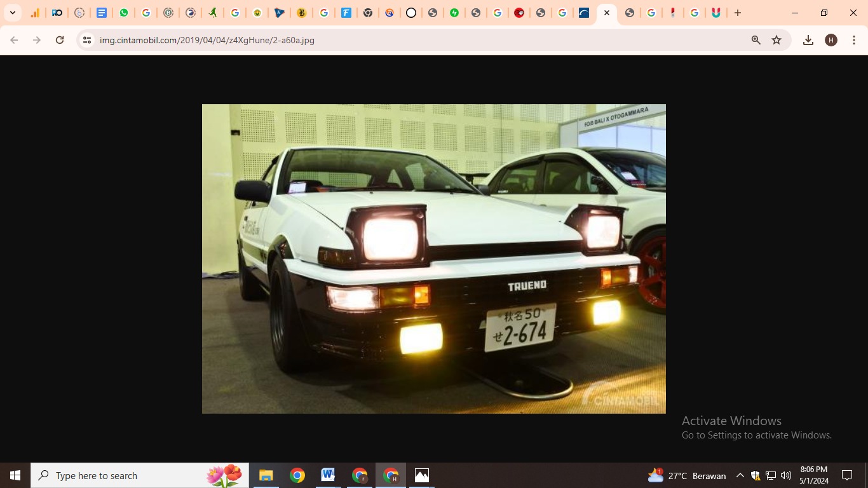868x488 pixels.
Task: Click the speaker volume tray icon
Action: 786,475
